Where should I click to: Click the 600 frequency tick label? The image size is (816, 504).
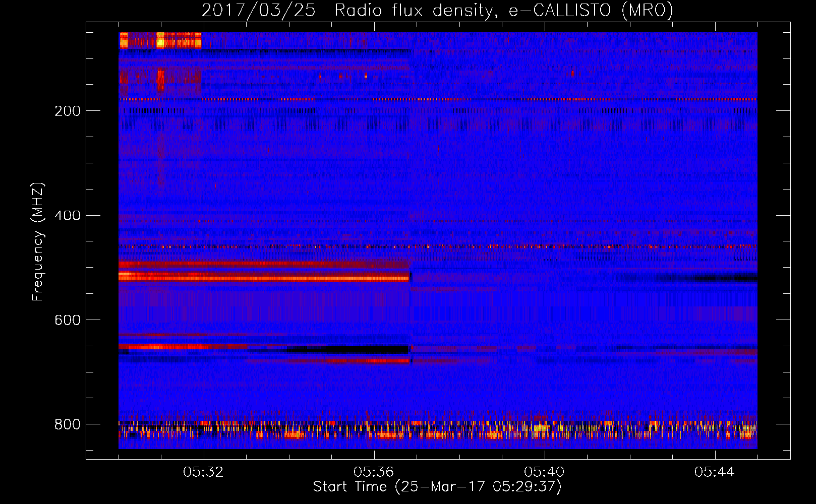point(68,321)
